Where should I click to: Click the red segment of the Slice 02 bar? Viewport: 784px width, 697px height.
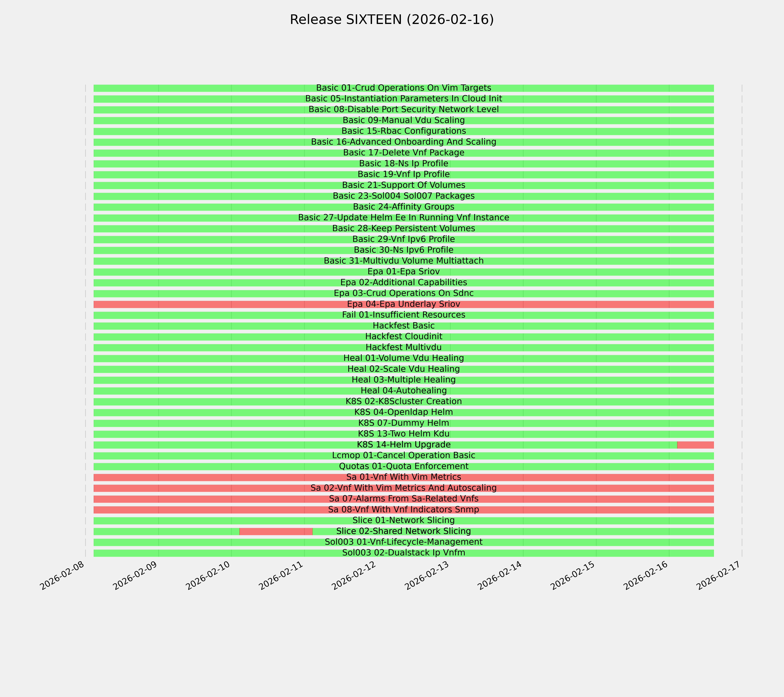point(276,531)
